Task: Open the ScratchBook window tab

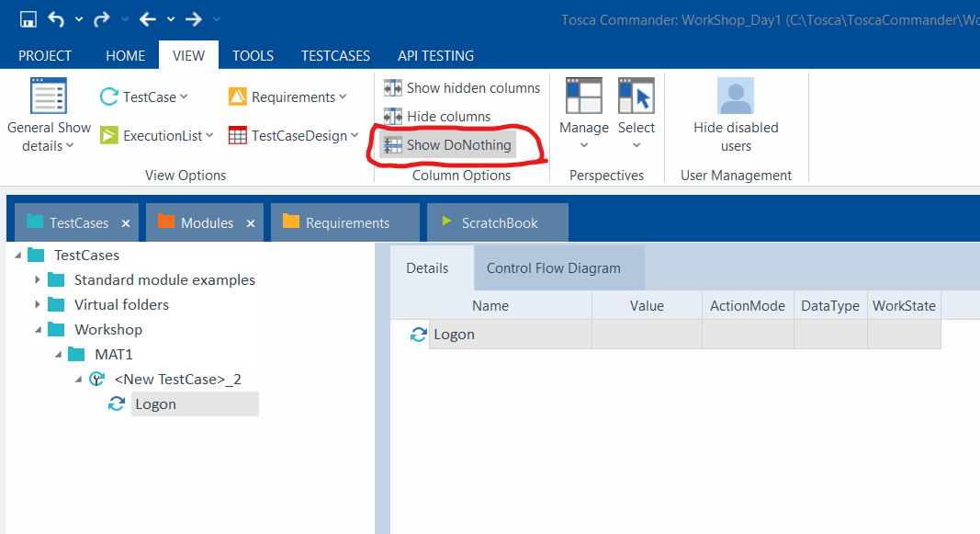Action: click(498, 223)
